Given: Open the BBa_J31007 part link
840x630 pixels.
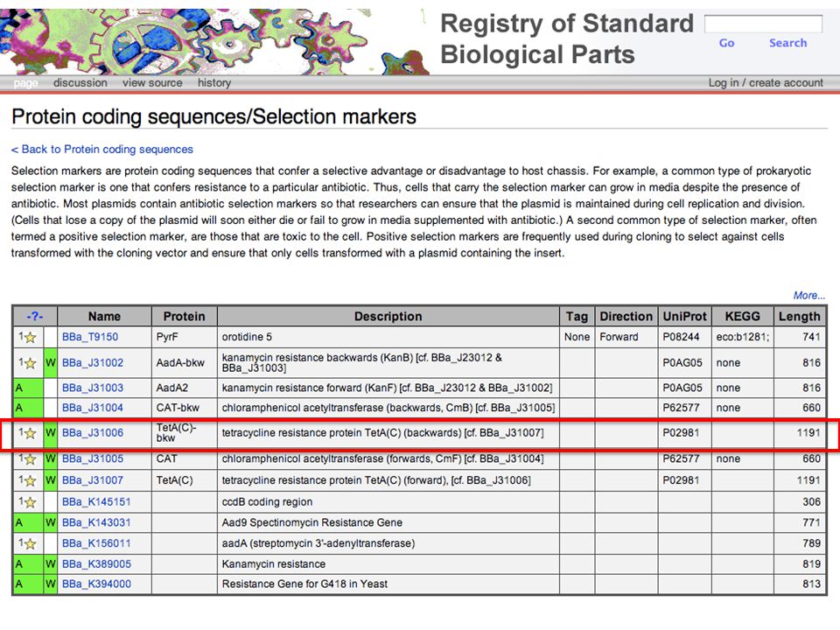Looking at the screenshot, I should pyautogui.click(x=93, y=480).
